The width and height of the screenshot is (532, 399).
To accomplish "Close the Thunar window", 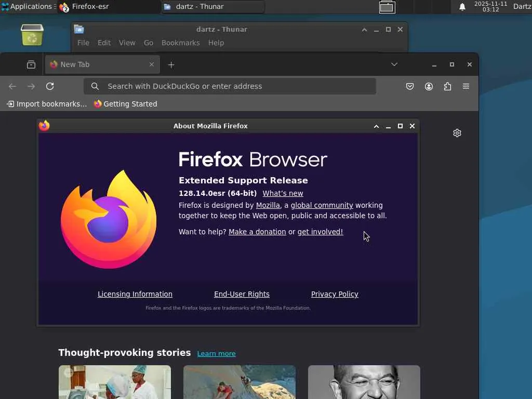I will [x=401, y=30].
